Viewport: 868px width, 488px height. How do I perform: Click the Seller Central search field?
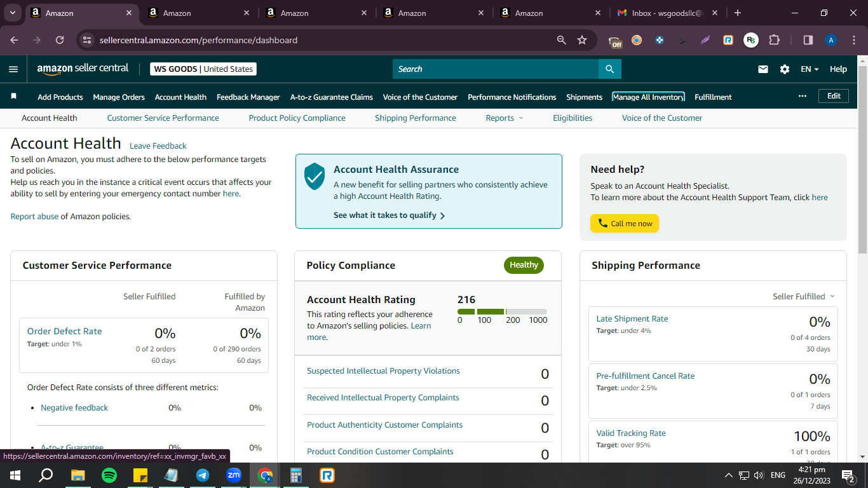tap(496, 69)
